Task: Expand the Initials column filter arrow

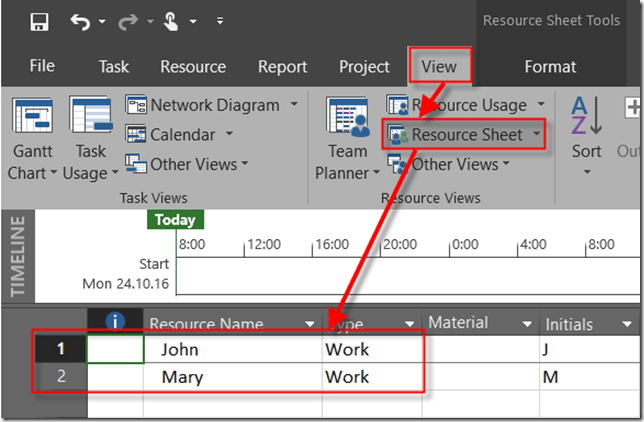Action: (627, 324)
